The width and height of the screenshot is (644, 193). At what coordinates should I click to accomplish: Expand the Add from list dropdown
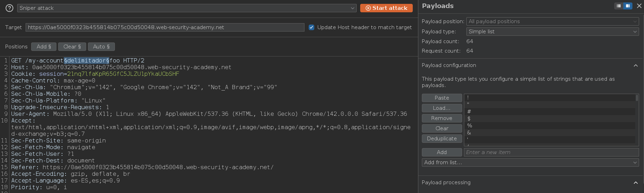[530, 162]
